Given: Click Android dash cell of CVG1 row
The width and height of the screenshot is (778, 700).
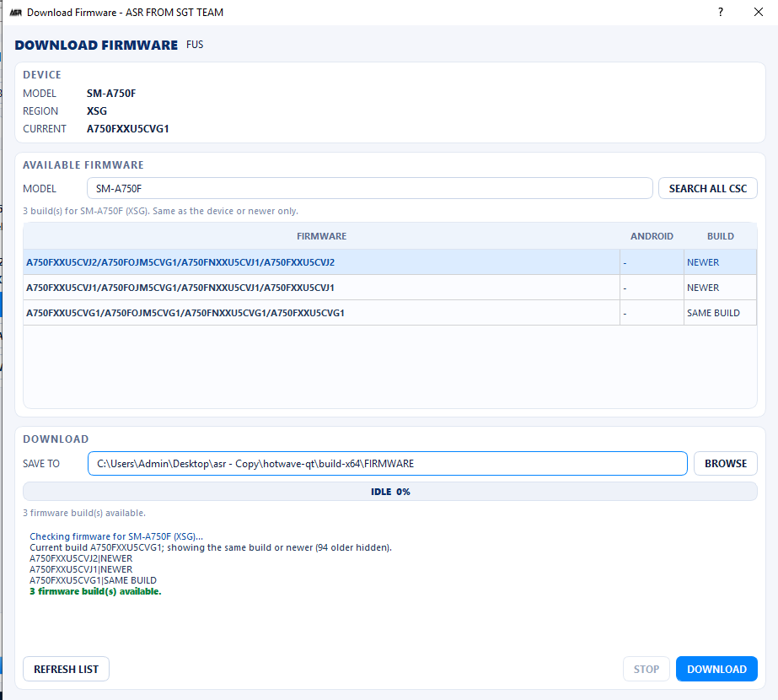Looking at the screenshot, I should point(652,313).
